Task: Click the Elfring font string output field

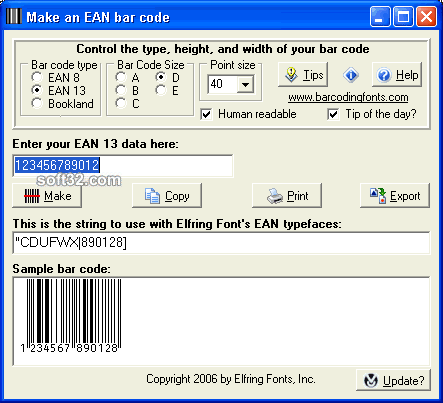Action: 221,243
